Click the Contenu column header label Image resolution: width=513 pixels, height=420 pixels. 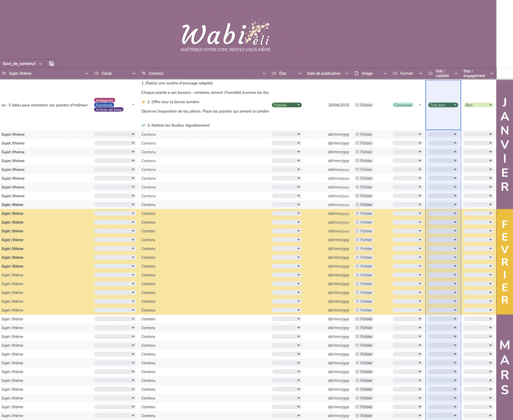click(x=156, y=73)
